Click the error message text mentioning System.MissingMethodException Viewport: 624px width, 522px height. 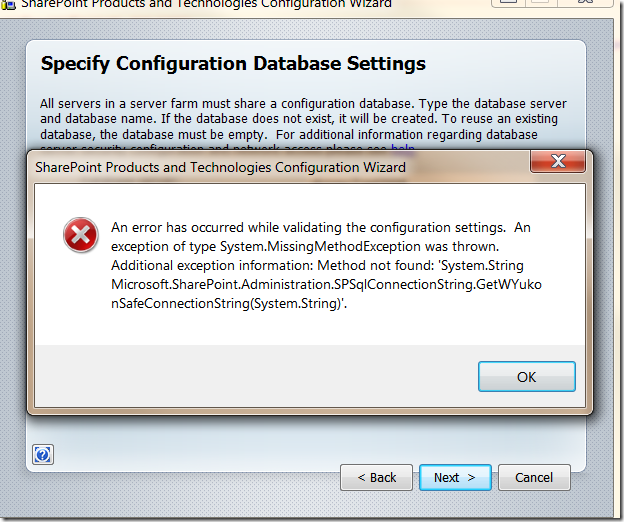pyautogui.click(x=326, y=265)
